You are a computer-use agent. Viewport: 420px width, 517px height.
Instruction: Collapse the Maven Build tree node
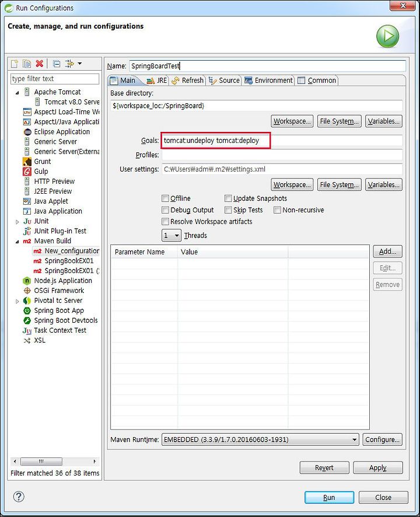17,242
